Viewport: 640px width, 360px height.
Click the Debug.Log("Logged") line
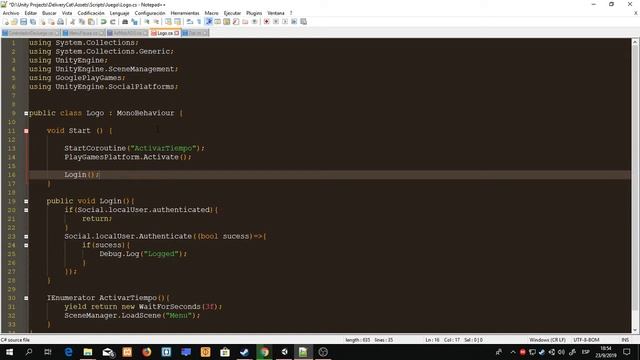[x=143, y=254]
